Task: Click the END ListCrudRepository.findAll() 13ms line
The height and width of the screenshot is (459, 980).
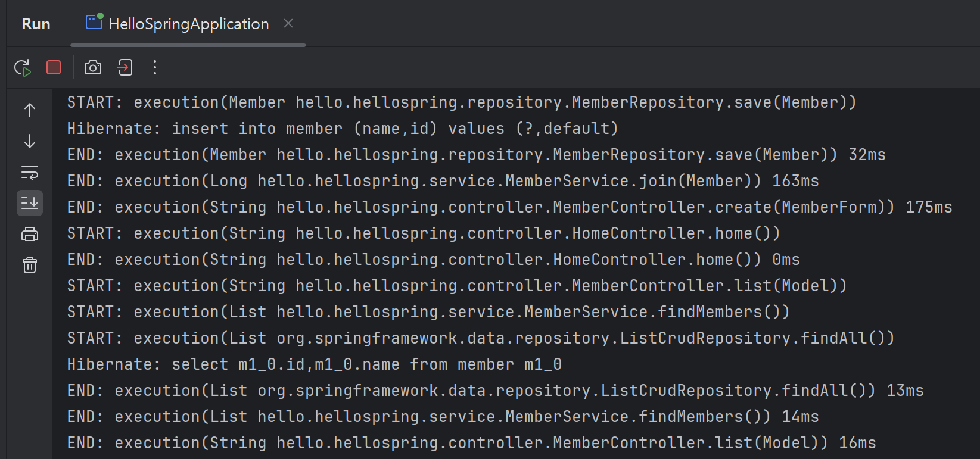Action: (495, 391)
